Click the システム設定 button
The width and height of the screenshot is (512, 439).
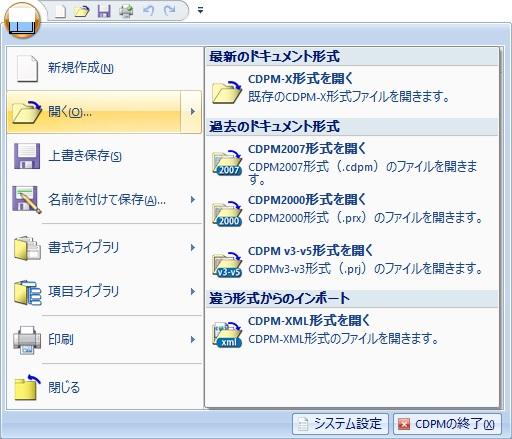point(340,424)
